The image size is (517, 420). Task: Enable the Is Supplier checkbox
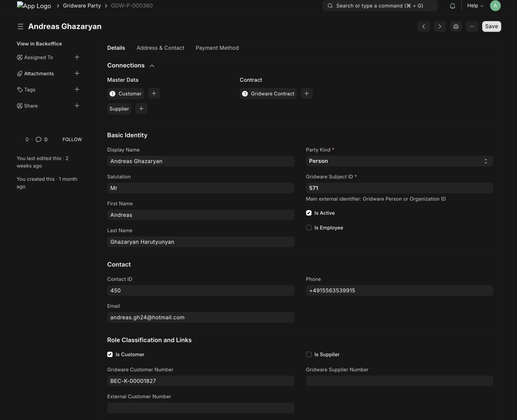[309, 354]
